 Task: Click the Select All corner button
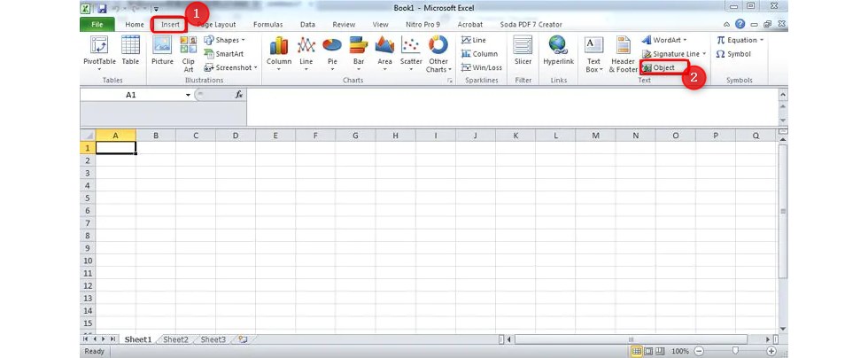point(88,136)
